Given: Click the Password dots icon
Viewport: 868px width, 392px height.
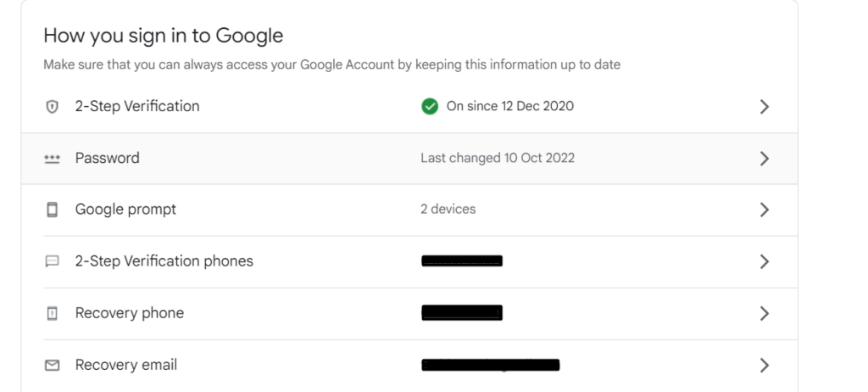Looking at the screenshot, I should pos(52,159).
